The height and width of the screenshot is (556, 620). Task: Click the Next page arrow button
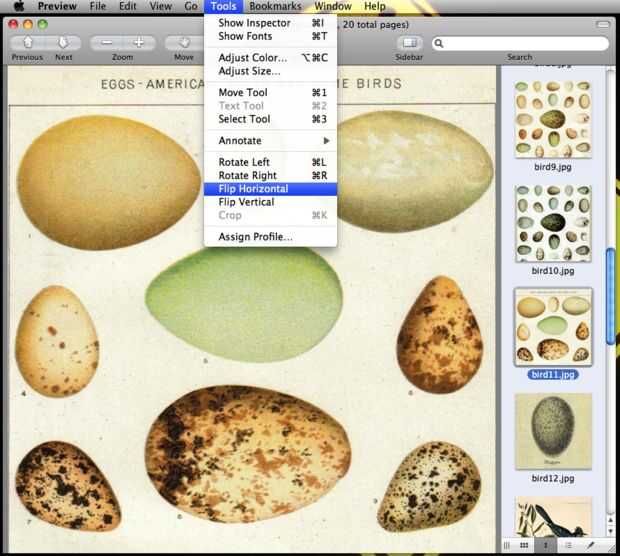(x=64, y=43)
